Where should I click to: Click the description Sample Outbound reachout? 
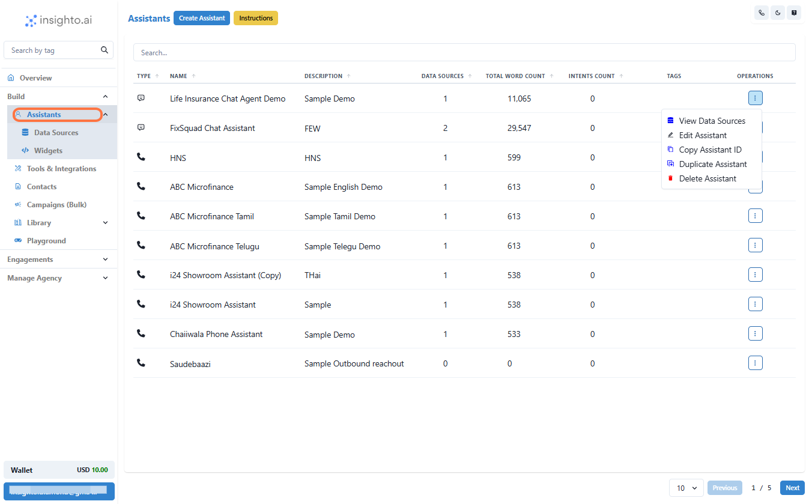tap(354, 363)
